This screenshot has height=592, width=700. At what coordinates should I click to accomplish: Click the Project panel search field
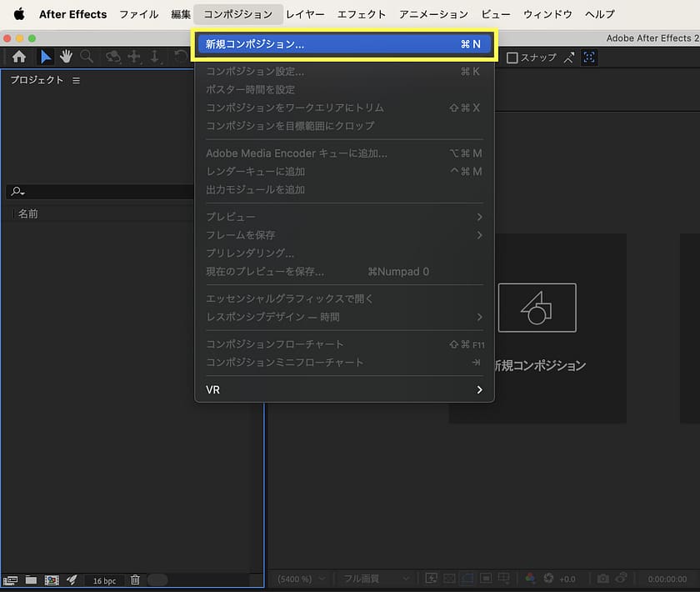(100, 192)
